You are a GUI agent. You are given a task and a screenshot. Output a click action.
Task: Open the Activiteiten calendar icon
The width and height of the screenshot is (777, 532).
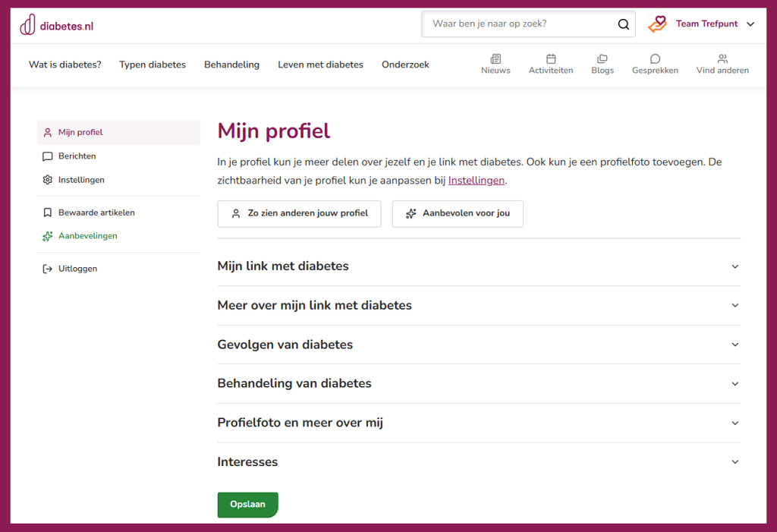coord(551,58)
